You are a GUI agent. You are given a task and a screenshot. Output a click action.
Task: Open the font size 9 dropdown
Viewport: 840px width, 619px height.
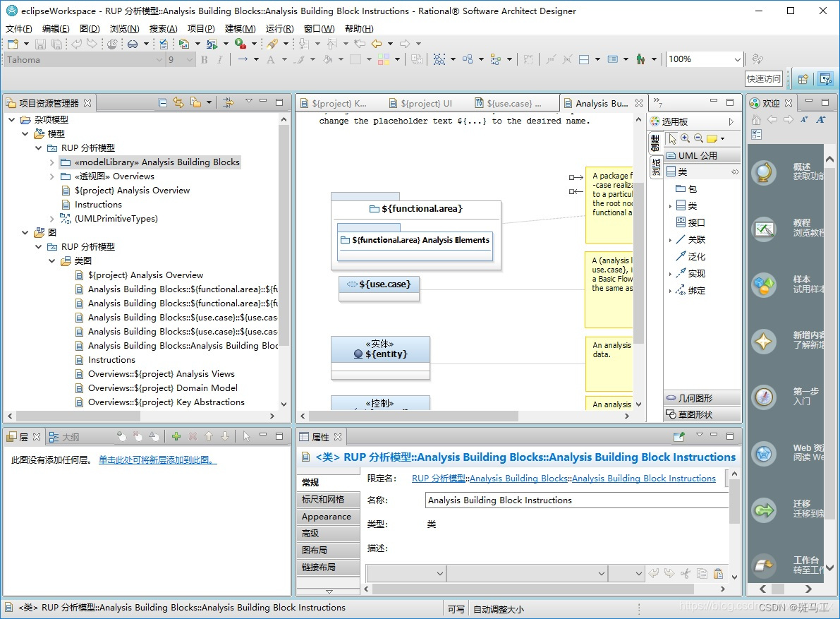pyautogui.click(x=190, y=60)
